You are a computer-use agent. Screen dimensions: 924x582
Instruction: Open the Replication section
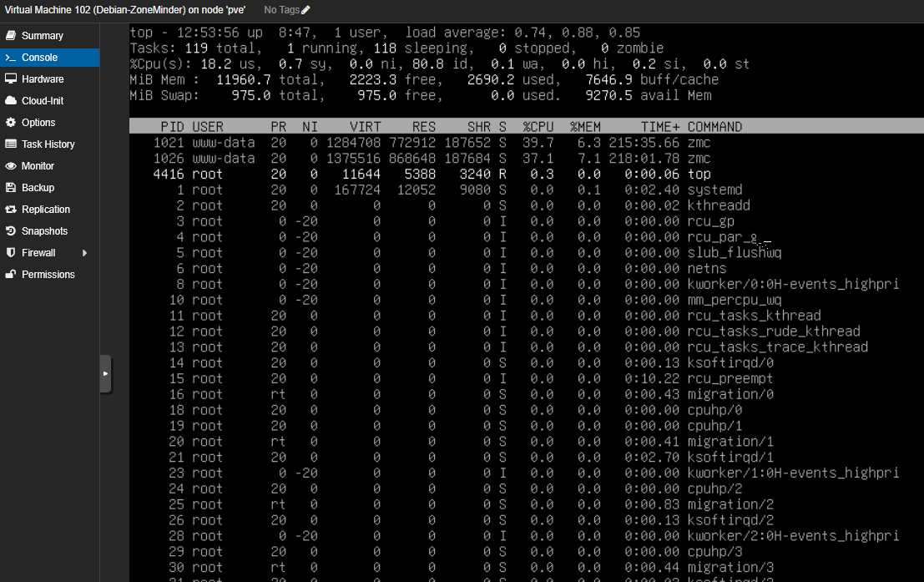tap(49, 210)
